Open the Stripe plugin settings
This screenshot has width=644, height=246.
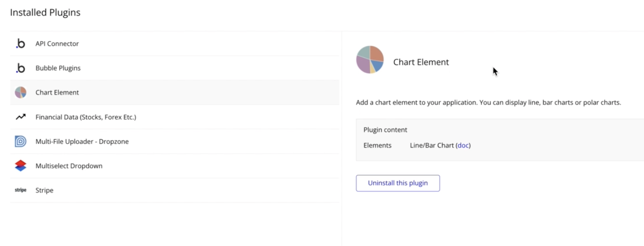44,190
